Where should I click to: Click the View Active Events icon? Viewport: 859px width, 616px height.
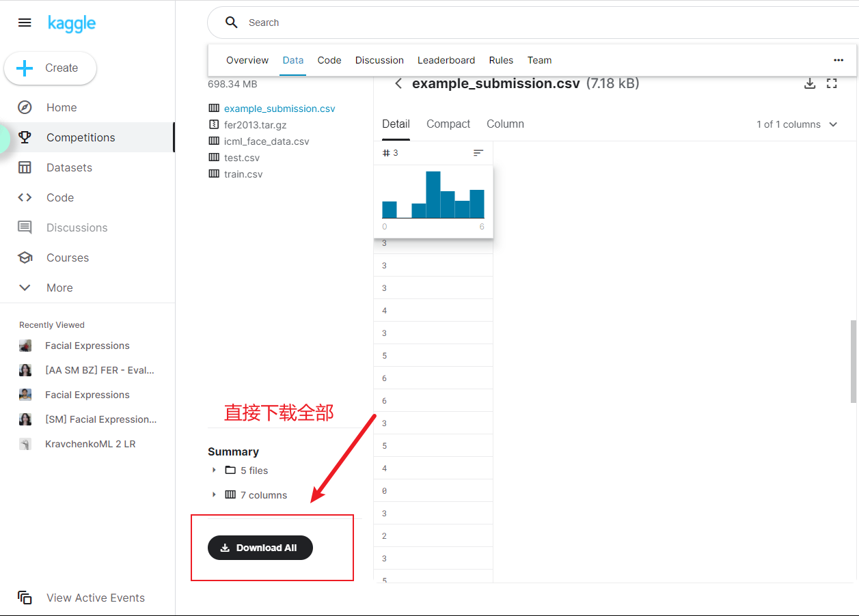point(25,598)
